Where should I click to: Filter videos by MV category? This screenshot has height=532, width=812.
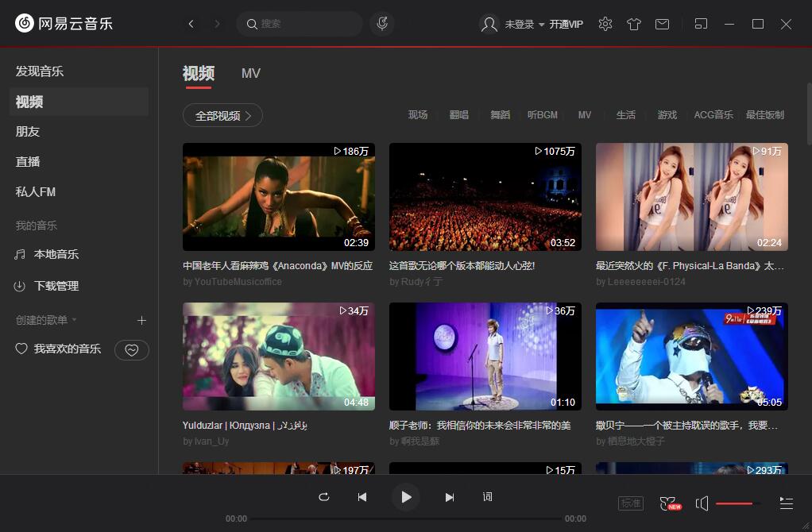[x=584, y=115]
